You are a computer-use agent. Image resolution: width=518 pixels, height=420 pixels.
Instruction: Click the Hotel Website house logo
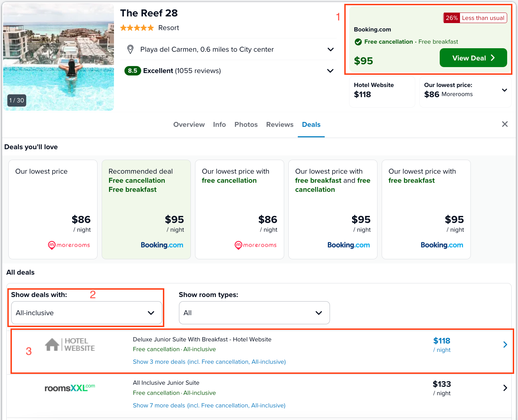[70, 345]
